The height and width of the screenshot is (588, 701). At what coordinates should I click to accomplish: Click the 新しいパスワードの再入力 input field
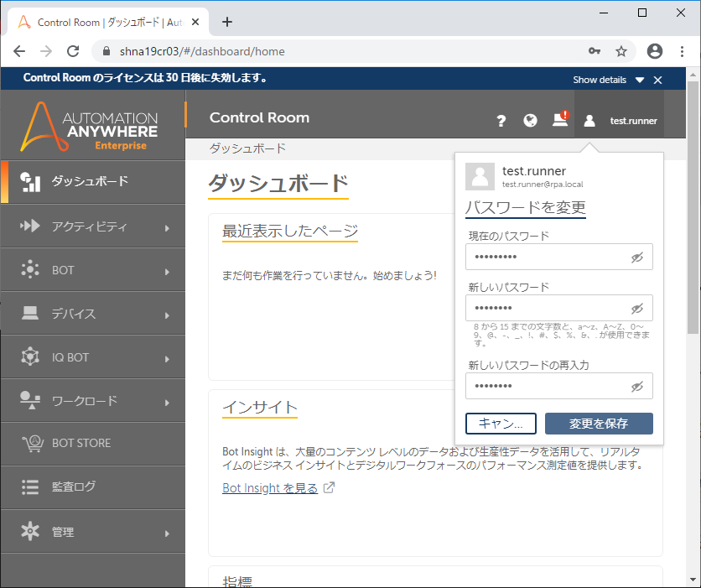[558, 386]
